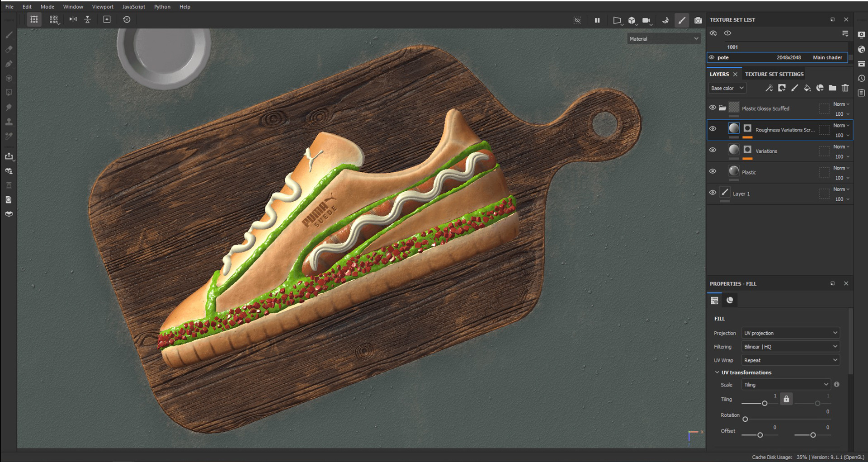Screen dimensions: 868x462
Task: Click the dotted-square frame icon in top toolbar
Action: tap(34, 19)
